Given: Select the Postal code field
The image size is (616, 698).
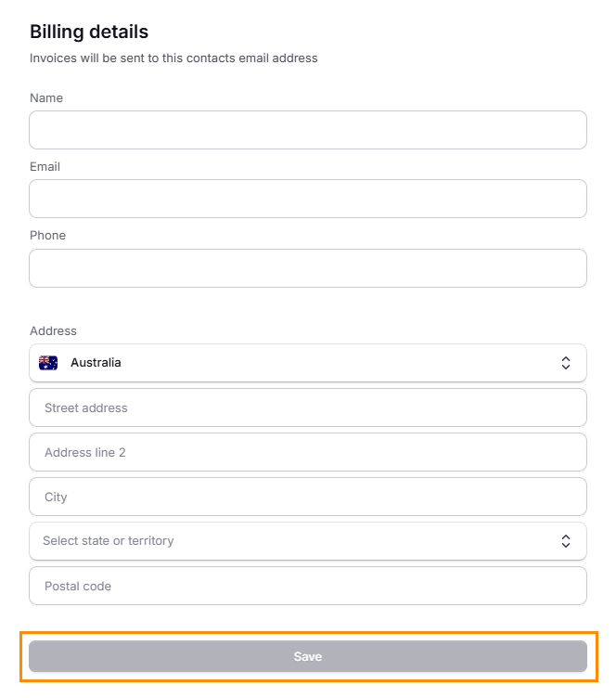Looking at the screenshot, I should click(308, 586).
